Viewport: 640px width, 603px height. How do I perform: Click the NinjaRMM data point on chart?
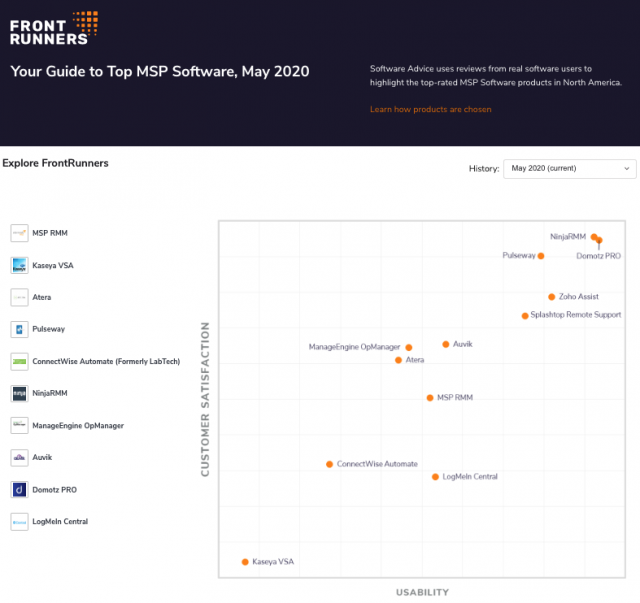pyautogui.click(x=594, y=237)
